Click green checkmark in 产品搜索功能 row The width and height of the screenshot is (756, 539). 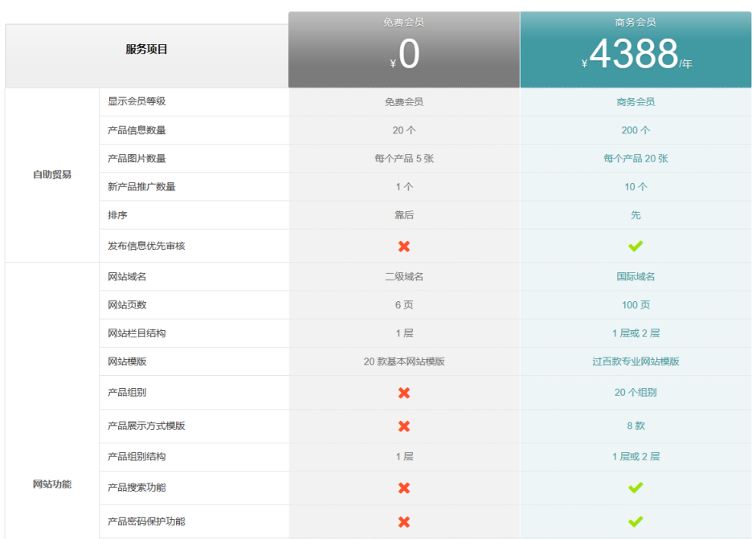[x=635, y=488]
